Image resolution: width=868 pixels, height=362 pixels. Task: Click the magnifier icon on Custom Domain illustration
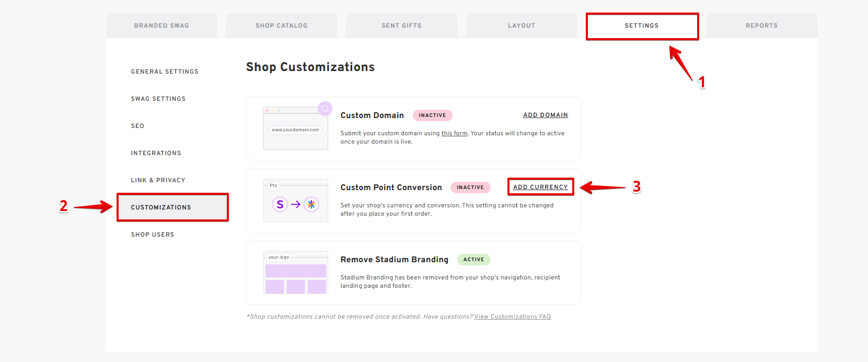(x=325, y=109)
